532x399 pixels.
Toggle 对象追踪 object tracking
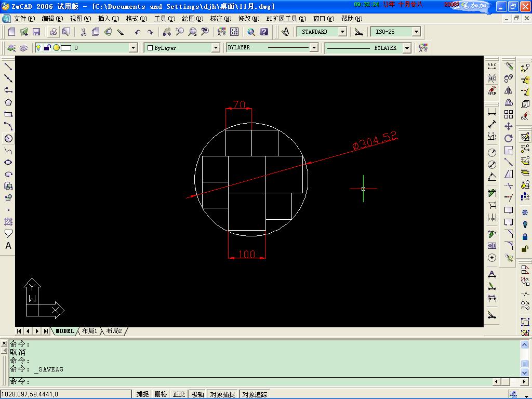click(255, 394)
